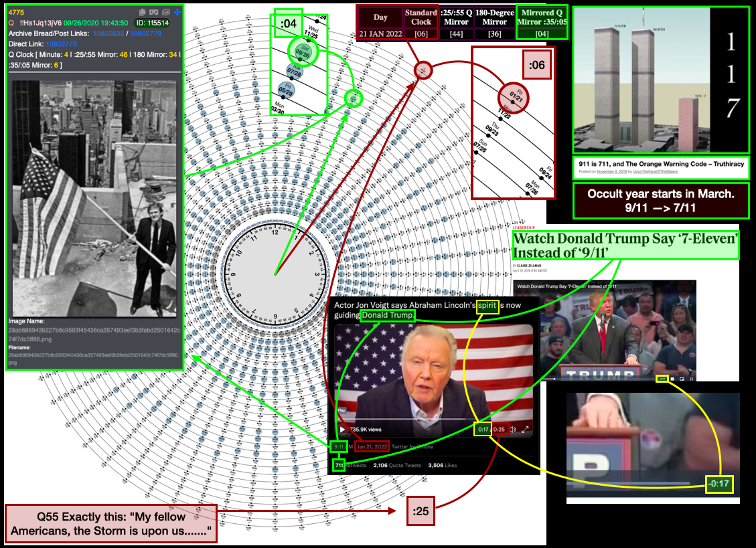Open picture-in-picture on the Trump 7-Eleven video
Screen dimensions: 756x548
click(x=682, y=379)
